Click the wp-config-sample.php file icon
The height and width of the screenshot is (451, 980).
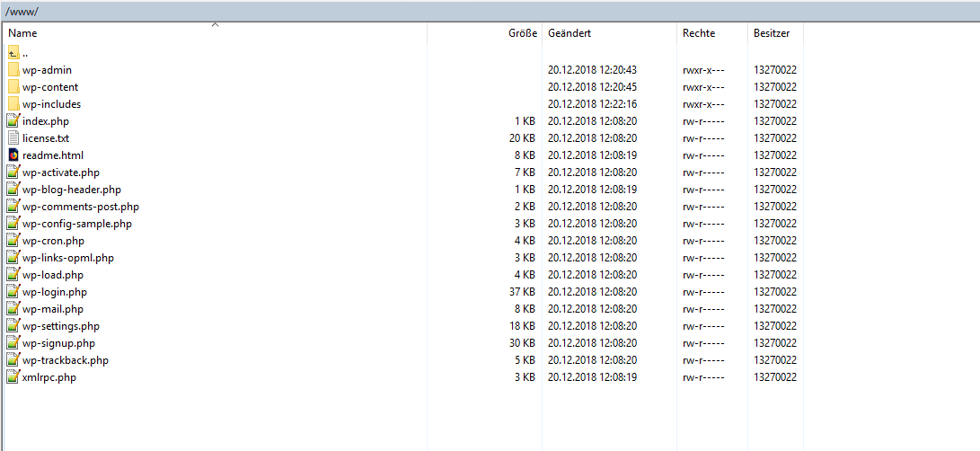point(13,224)
